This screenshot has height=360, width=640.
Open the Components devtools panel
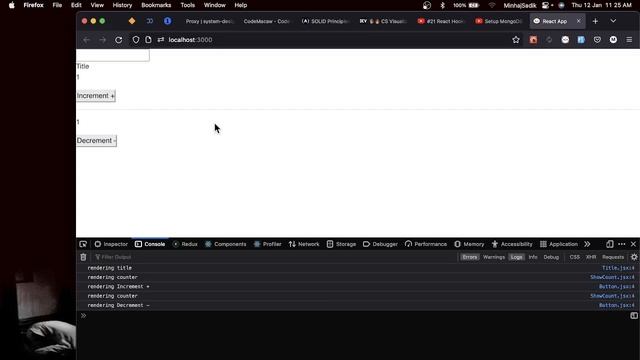[226, 244]
